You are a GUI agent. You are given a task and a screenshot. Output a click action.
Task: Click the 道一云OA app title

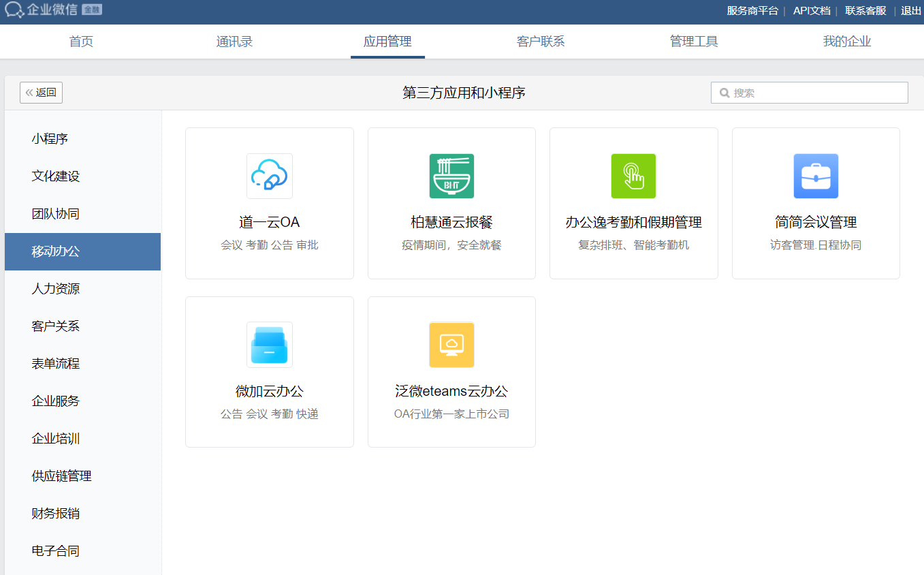[x=270, y=222]
